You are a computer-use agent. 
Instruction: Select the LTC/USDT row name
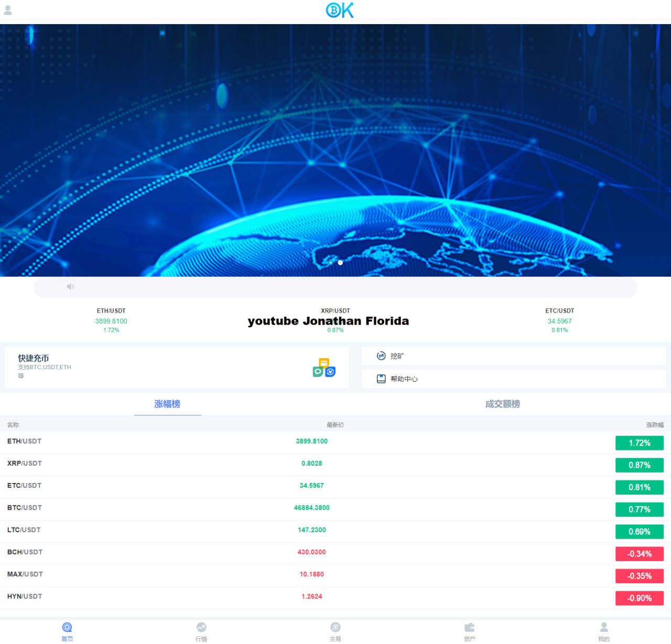pos(24,530)
